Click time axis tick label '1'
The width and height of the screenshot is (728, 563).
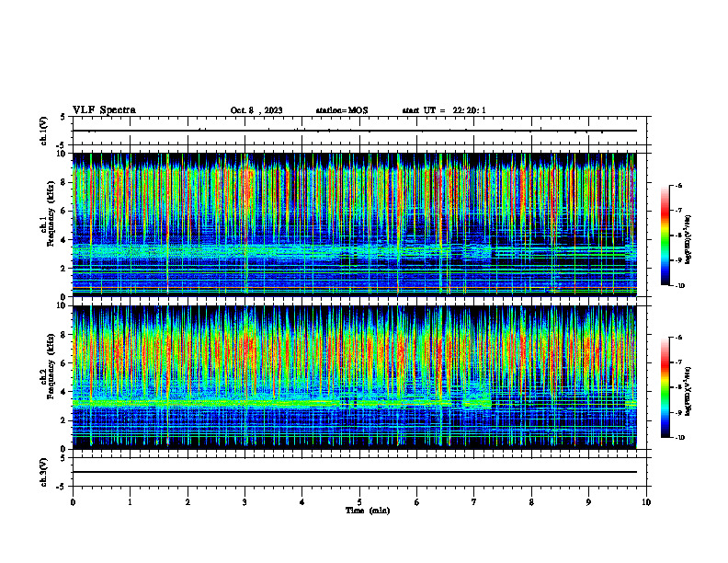130,502
